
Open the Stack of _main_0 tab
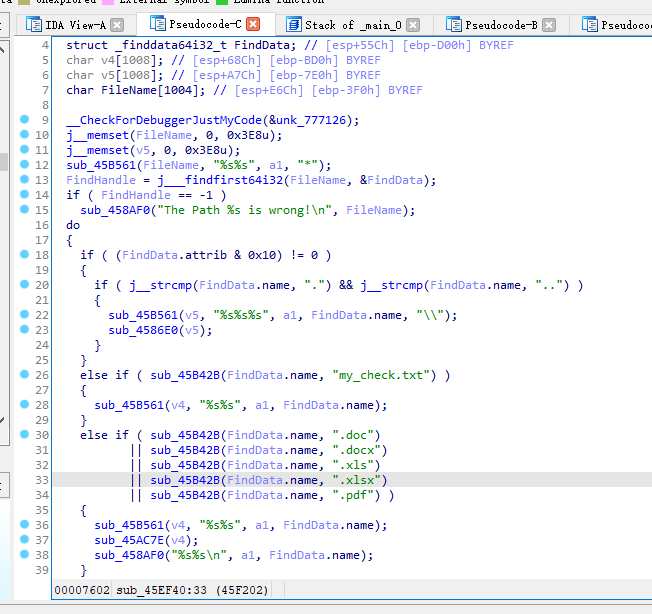(x=353, y=25)
